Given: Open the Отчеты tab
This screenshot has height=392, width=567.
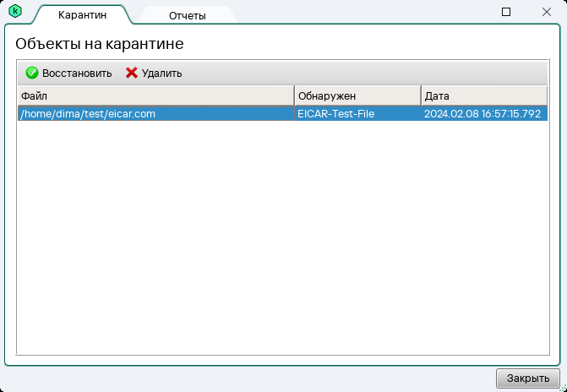Looking at the screenshot, I should coord(187,15).
